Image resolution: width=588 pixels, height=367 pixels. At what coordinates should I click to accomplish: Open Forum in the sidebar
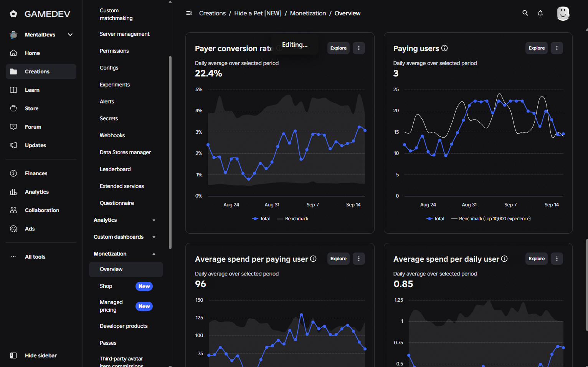(x=41, y=127)
